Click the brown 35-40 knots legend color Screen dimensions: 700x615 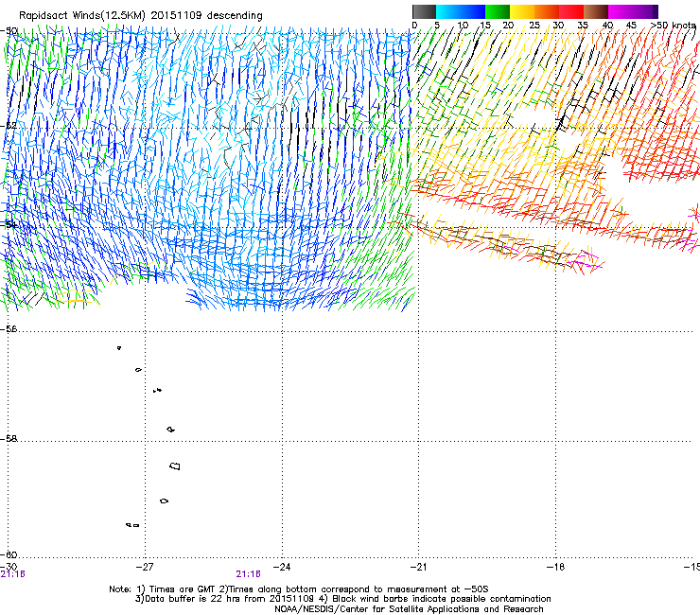(596, 11)
